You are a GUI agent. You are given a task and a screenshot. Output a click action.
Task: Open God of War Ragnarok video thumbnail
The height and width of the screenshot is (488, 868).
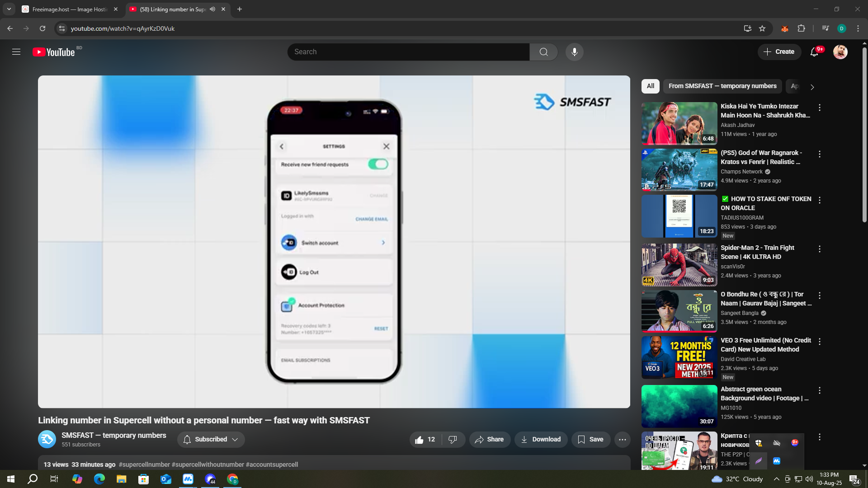pos(679,170)
